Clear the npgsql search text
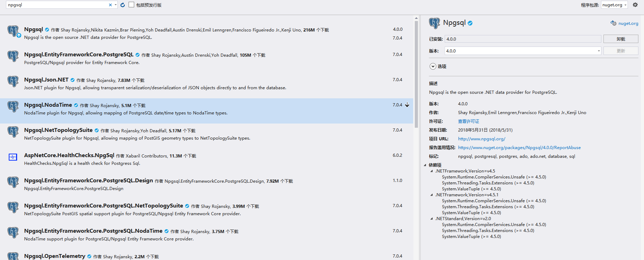644x260 pixels. coord(110,5)
